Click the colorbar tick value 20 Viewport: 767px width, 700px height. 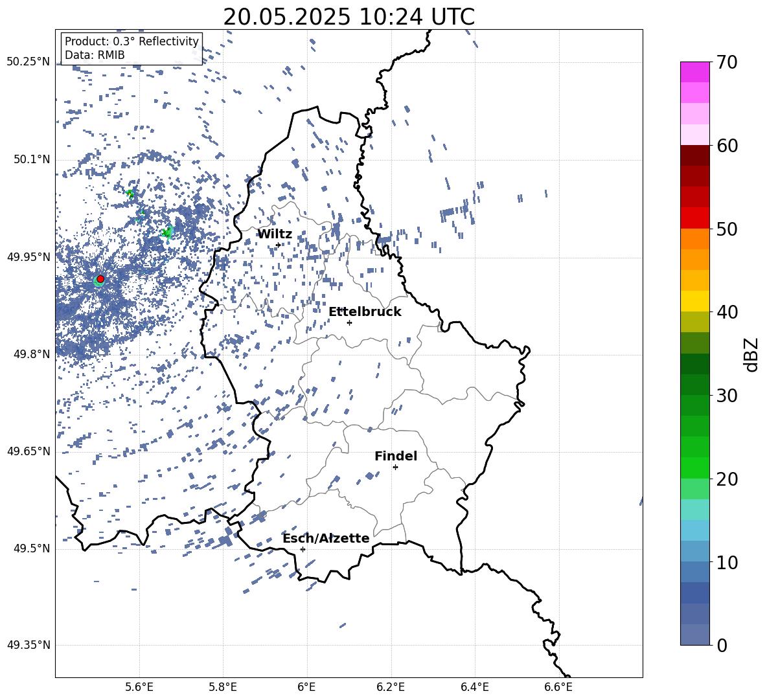[x=727, y=479]
